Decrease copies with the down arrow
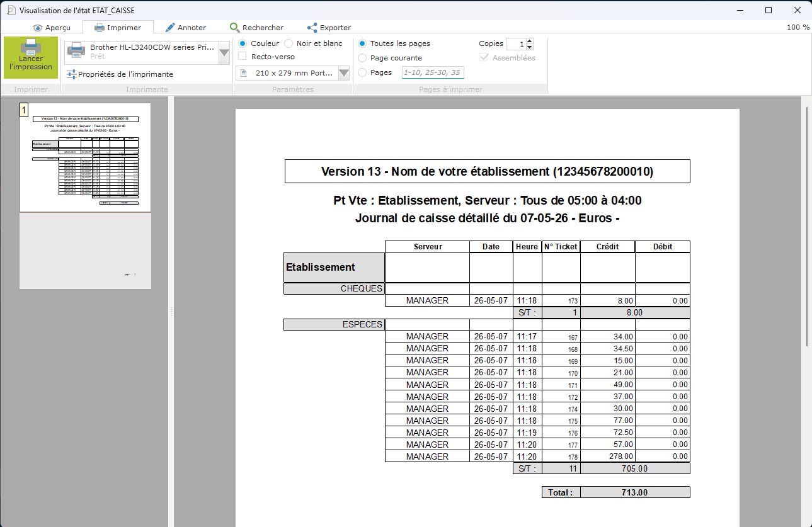This screenshot has height=527, width=812. (529, 47)
